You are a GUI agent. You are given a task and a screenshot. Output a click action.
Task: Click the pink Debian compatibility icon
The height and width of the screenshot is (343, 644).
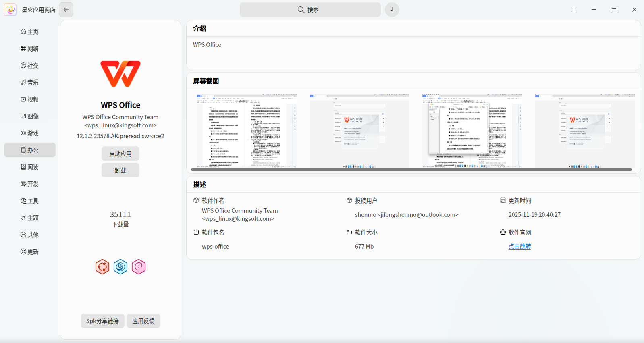(x=139, y=267)
